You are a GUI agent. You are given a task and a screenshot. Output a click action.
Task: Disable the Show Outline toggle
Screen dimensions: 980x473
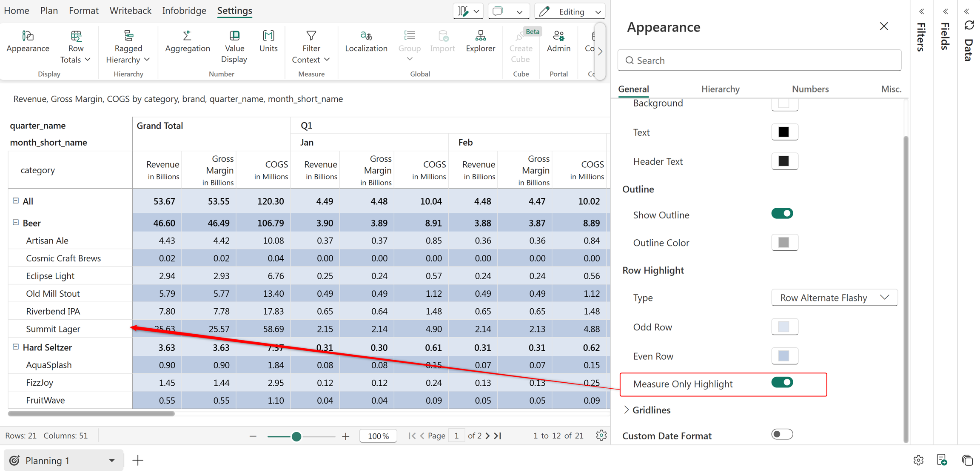coord(782,214)
